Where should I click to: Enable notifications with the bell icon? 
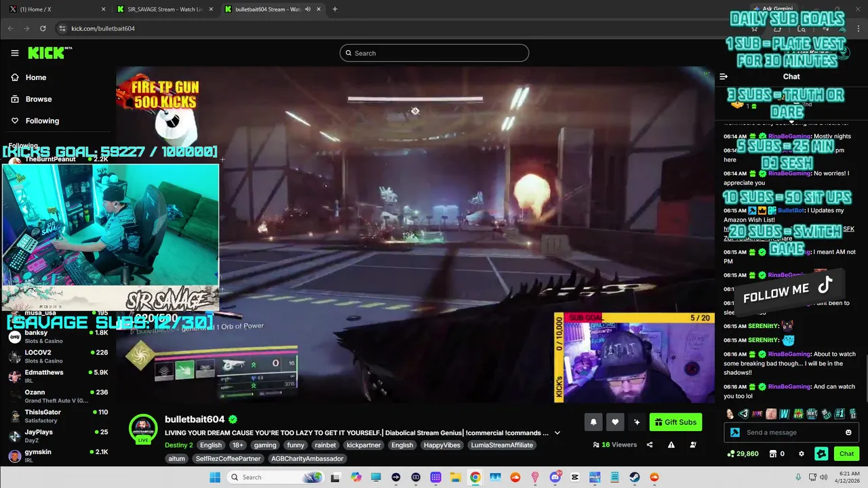(x=593, y=422)
